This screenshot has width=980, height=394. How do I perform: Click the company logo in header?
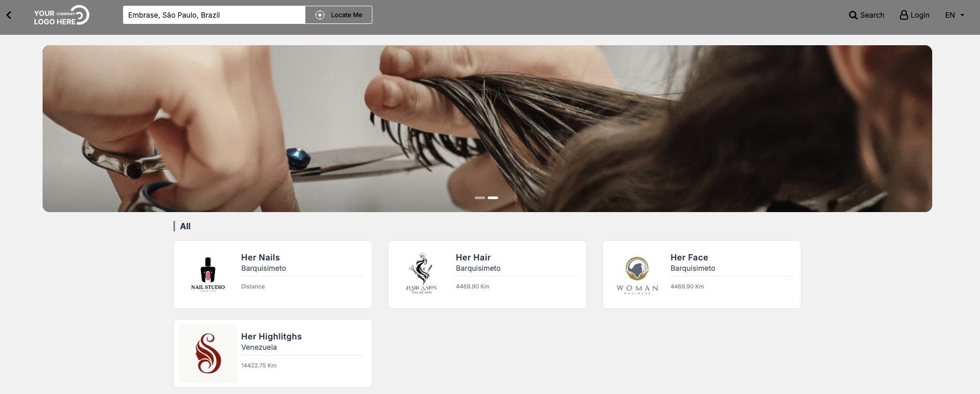(x=62, y=15)
